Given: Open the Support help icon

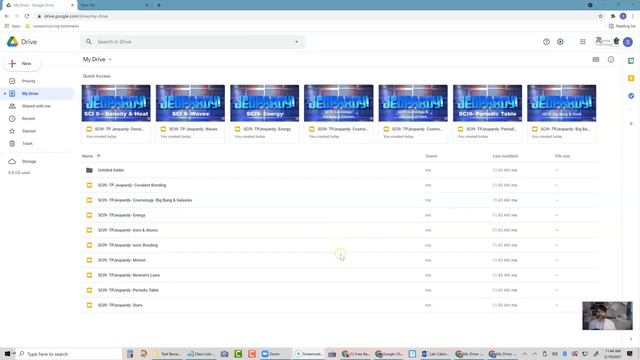Looking at the screenshot, I should click(546, 42).
